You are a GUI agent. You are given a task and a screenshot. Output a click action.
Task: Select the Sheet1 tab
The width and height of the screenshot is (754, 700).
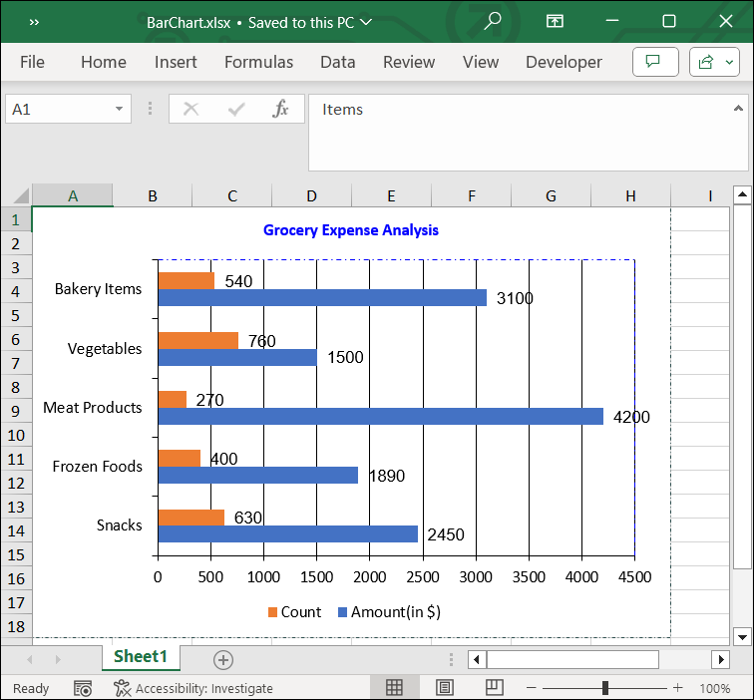(x=141, y=656)
